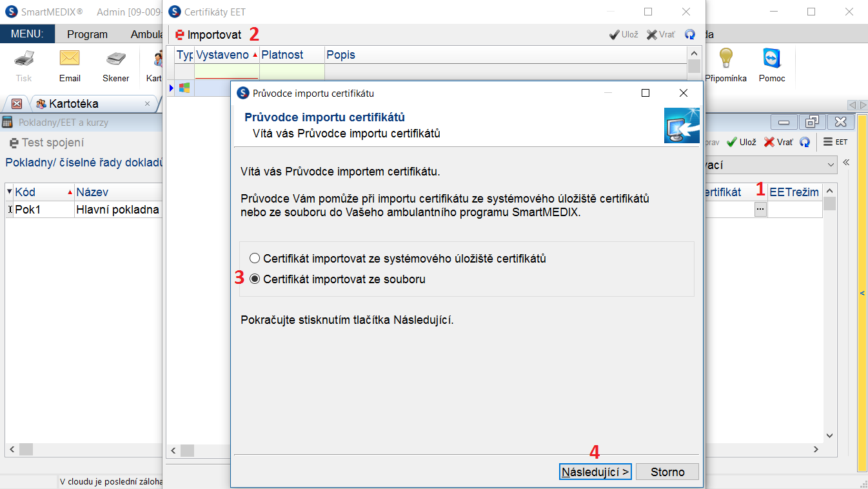Click Importovat in Certifikáty EET window
The image size is (868, 489).
[208, 35]
